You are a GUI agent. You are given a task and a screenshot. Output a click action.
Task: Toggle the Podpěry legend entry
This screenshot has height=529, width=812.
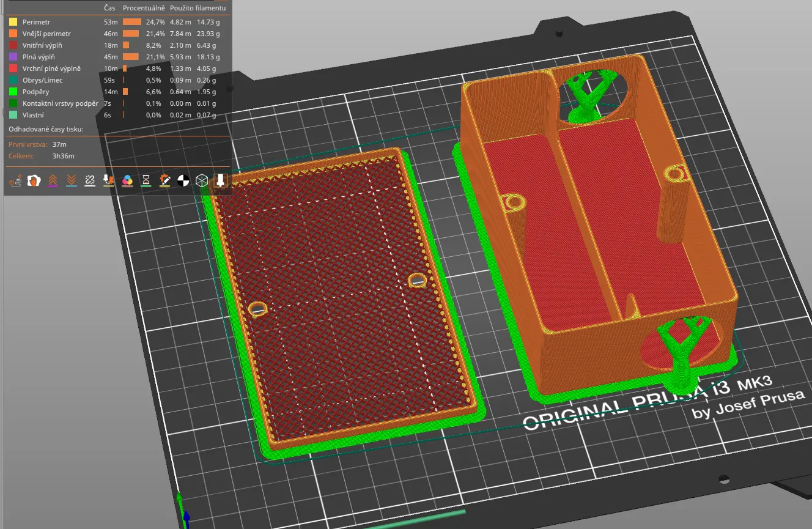tap(35, 92)
